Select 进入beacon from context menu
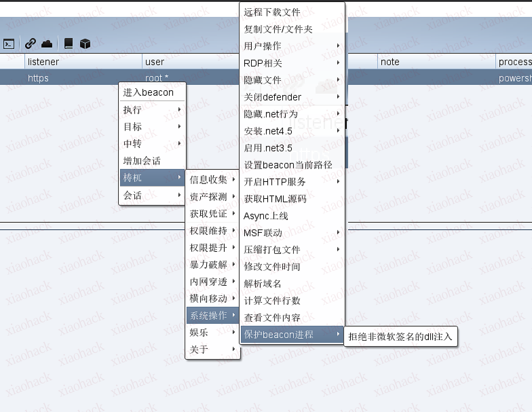The width and height of the screenshot is (532, 412). pyautogui.click(x=149, y=92)
